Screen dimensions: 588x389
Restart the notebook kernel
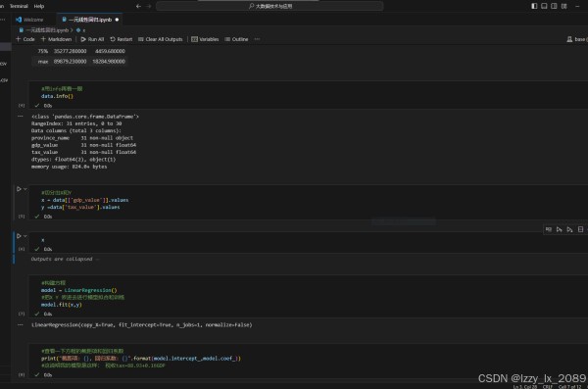[122, 39]
